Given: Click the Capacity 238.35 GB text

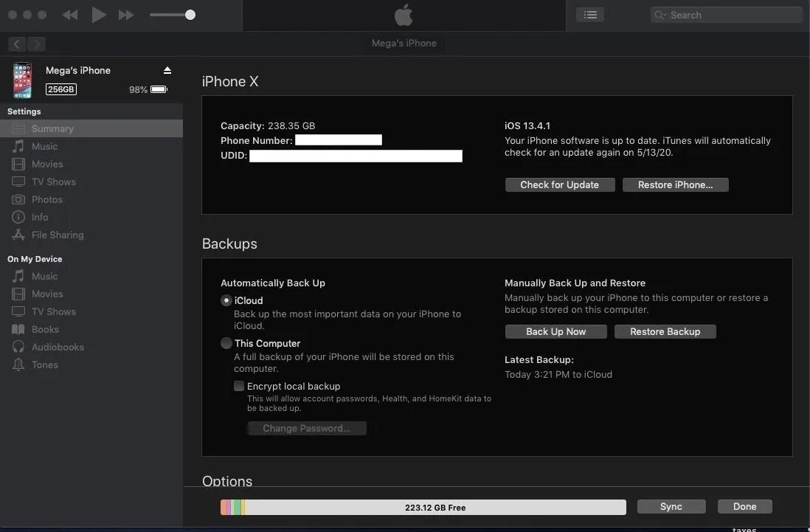Looking at the screenshot, I should 268,125.
